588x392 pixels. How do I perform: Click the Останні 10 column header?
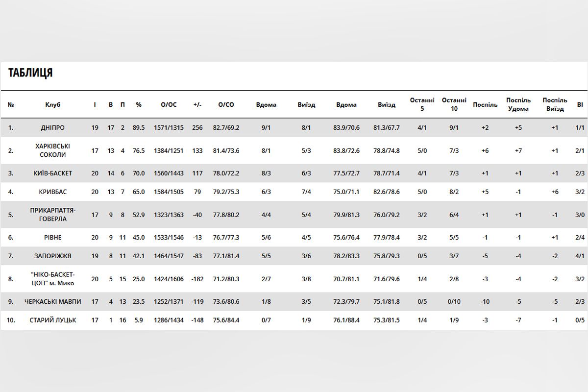tap(454, 104)
